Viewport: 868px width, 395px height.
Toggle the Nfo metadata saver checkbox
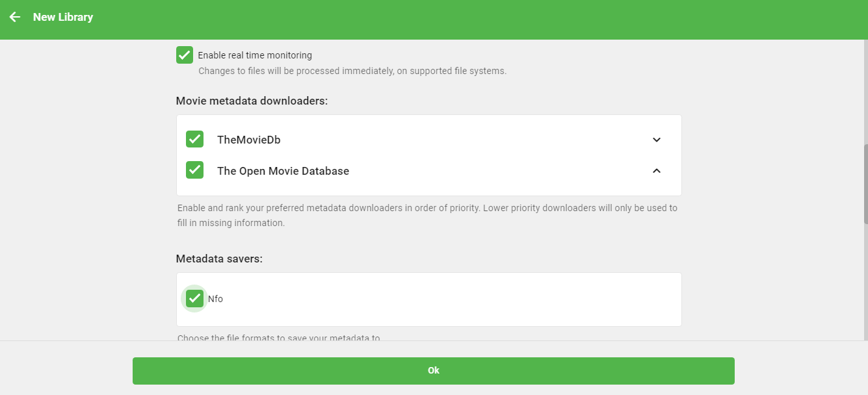coord(194,298)
